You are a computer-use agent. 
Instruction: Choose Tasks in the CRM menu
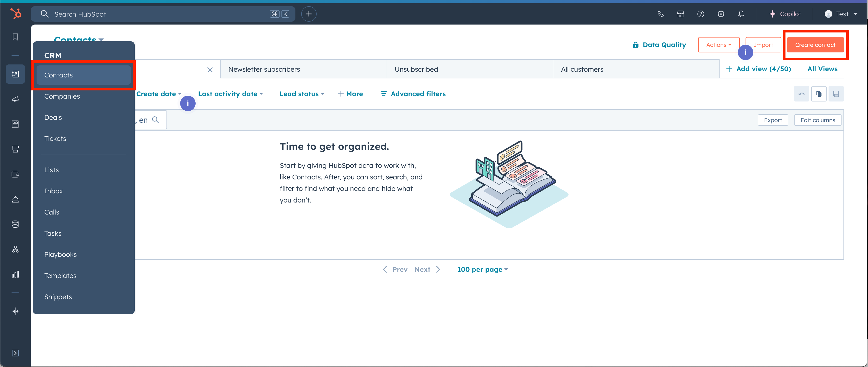click(x=83, y=233)
